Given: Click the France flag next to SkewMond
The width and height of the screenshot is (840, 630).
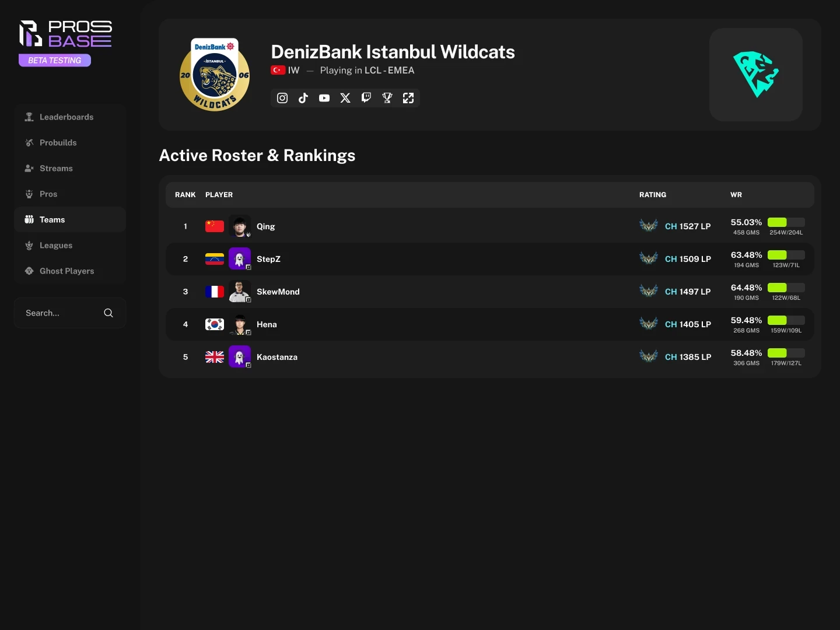Looking at the screenshot, I should [215, 292].
